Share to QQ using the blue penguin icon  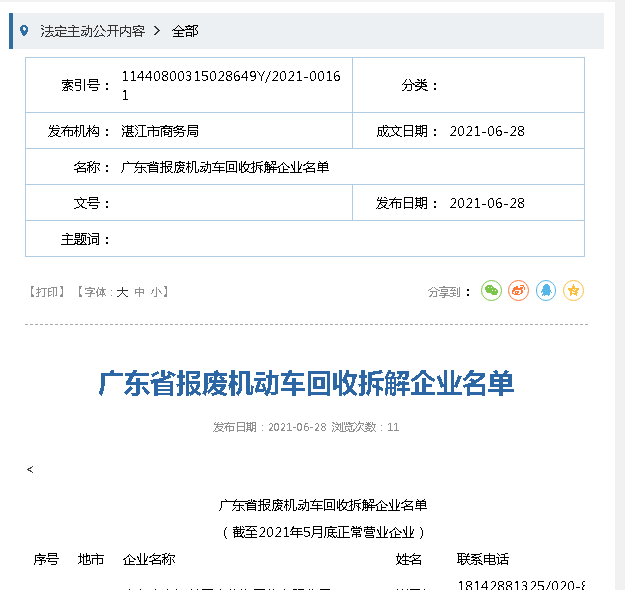coord(546,291)
